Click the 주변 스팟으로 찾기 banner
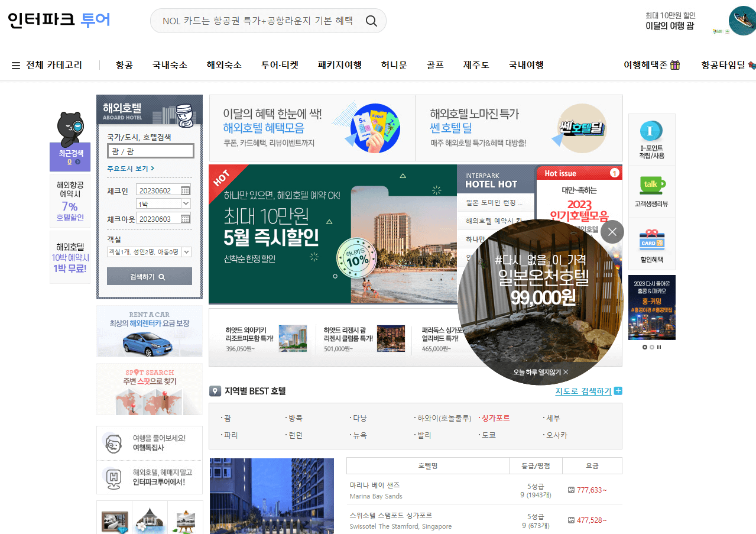The height and width of the screenshot is (534, 756). point(150,389)
